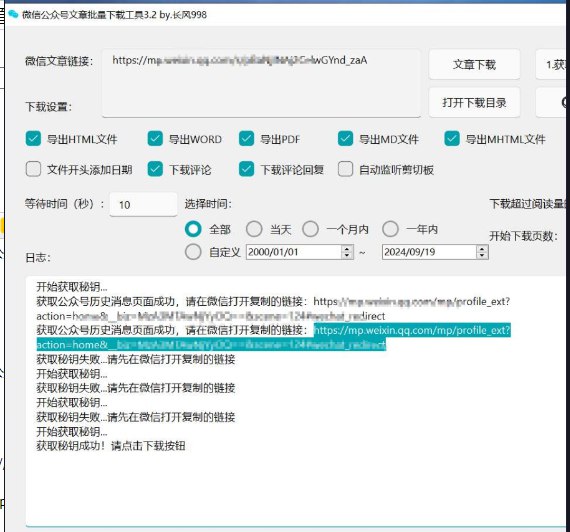
Task: Decrease start date with down spinner arrow
Action: tap(347, 256)
